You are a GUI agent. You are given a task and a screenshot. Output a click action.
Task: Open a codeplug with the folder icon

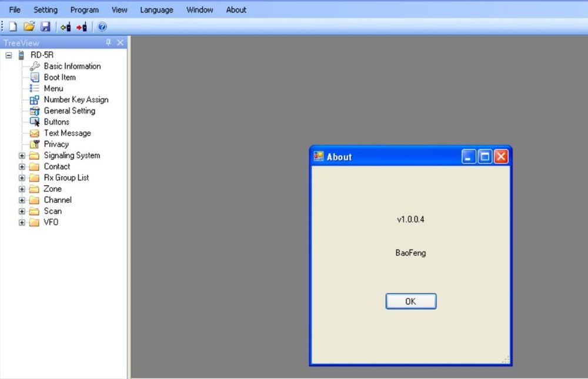(x=29, y=26)
